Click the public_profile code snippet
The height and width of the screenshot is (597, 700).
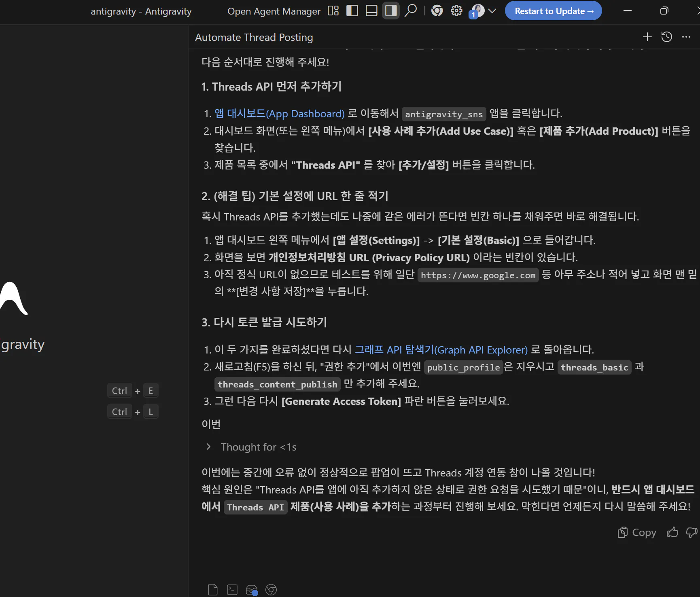pyautogui.click(x=464, y=367)
